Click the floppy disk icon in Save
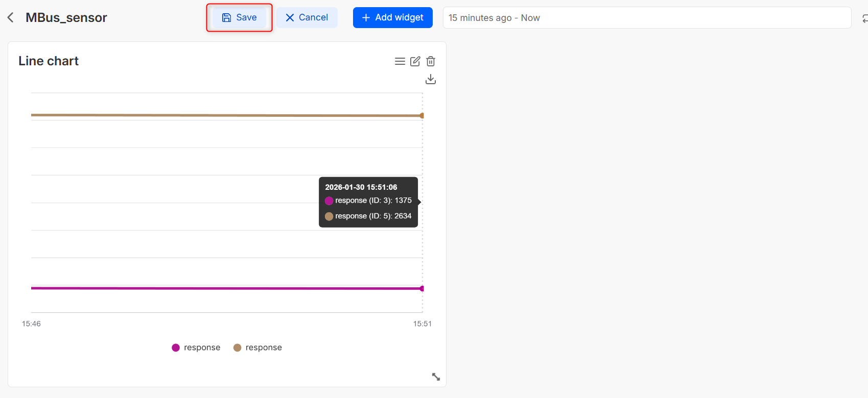The height and width of the screenshot is (398, 868). 226,18
